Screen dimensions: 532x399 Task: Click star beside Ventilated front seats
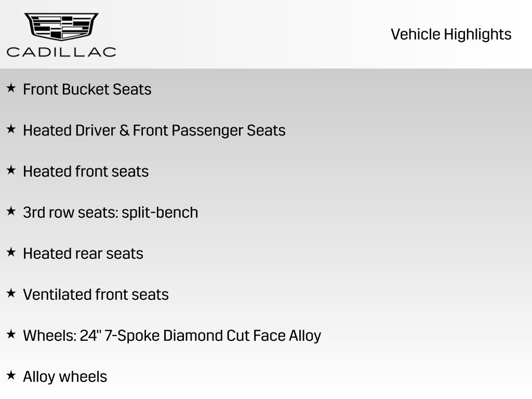pos(11,294)
